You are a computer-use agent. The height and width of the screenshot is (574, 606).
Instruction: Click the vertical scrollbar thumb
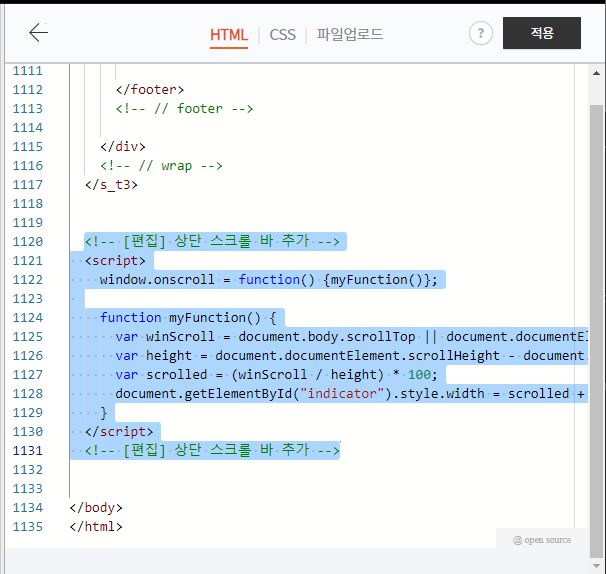596,331
